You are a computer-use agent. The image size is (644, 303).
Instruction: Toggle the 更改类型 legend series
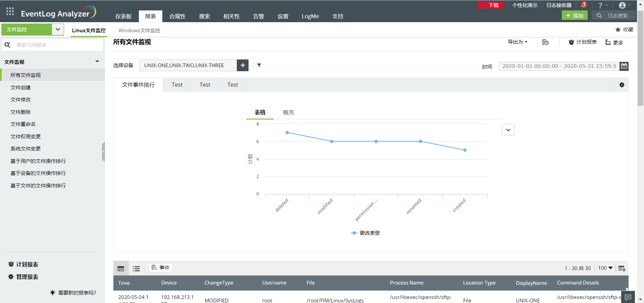(365, 233)
